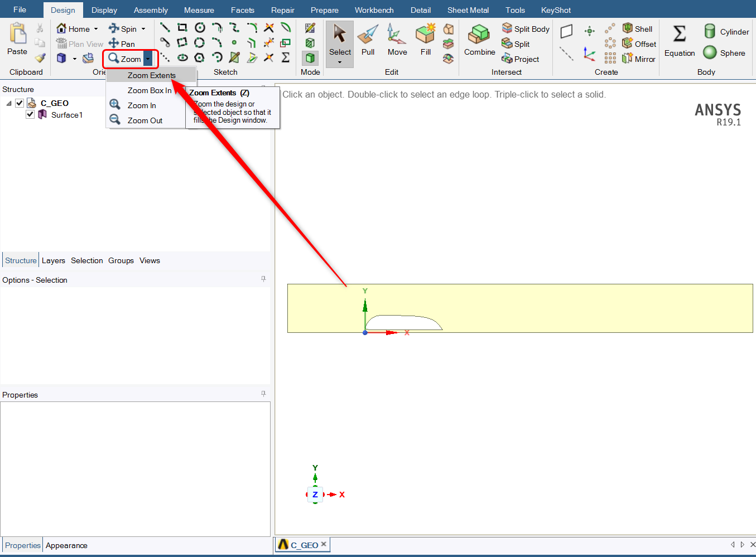This screenshot has height=557, width=756.
Task: Open the Layers panel tab
Action: [x=54, y=260]
